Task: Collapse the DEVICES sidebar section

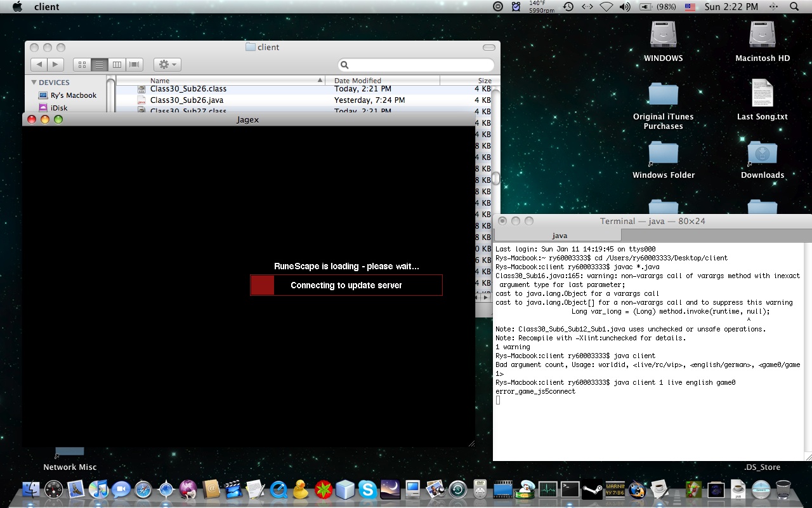Action: point(34,83)
